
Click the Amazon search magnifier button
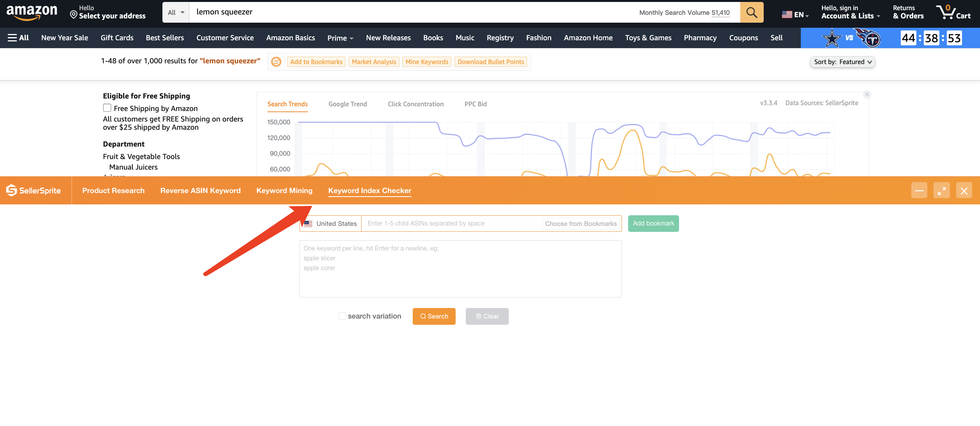point(752,13)
